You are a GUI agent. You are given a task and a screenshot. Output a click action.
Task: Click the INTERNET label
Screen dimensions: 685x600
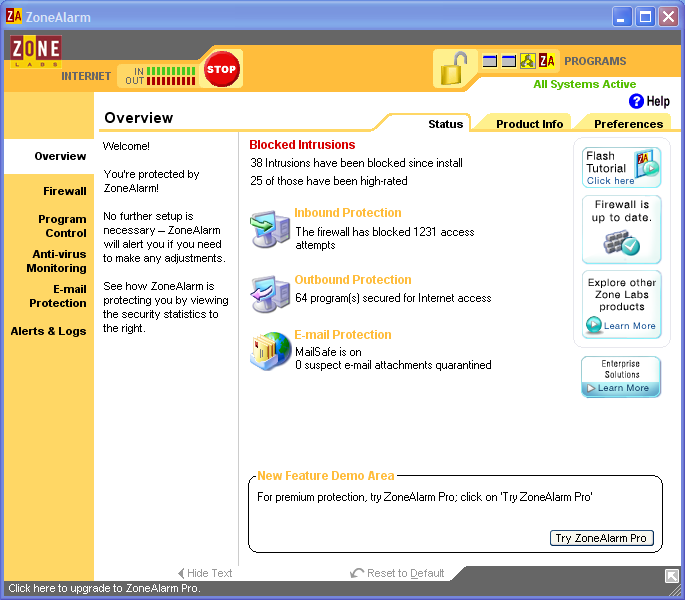tap(86, 76)
